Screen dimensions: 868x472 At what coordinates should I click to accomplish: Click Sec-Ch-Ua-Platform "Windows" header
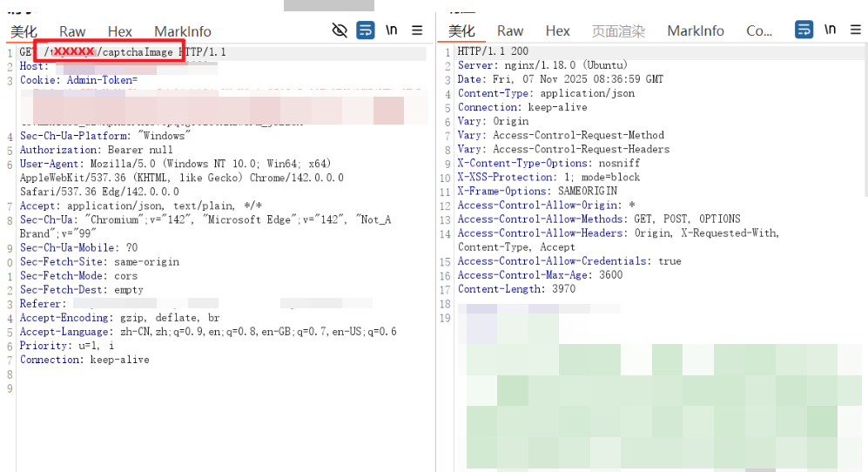click(x=105, y=136)
